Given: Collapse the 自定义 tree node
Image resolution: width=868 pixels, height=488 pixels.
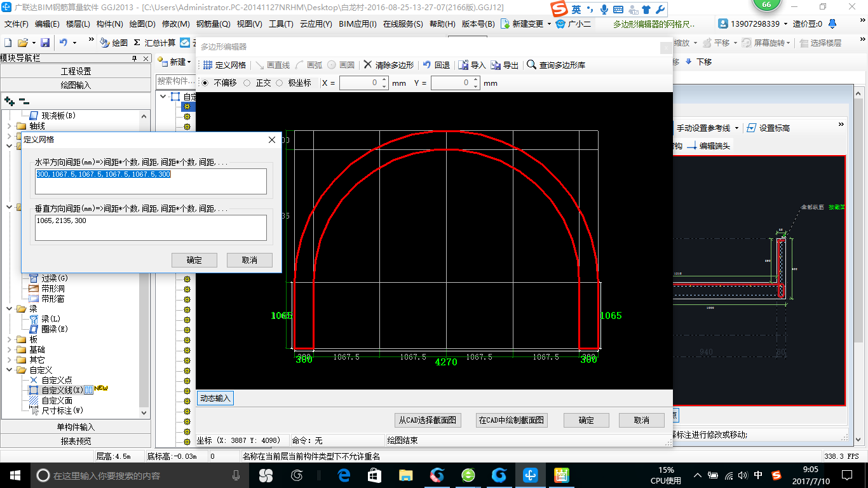Looking at the screenshot, I should tap(10, 370).
